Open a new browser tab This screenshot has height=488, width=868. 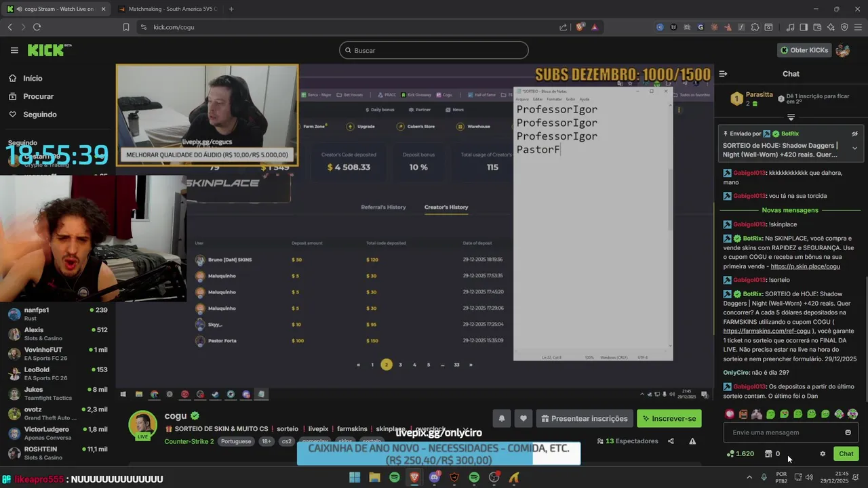(231, 9)
